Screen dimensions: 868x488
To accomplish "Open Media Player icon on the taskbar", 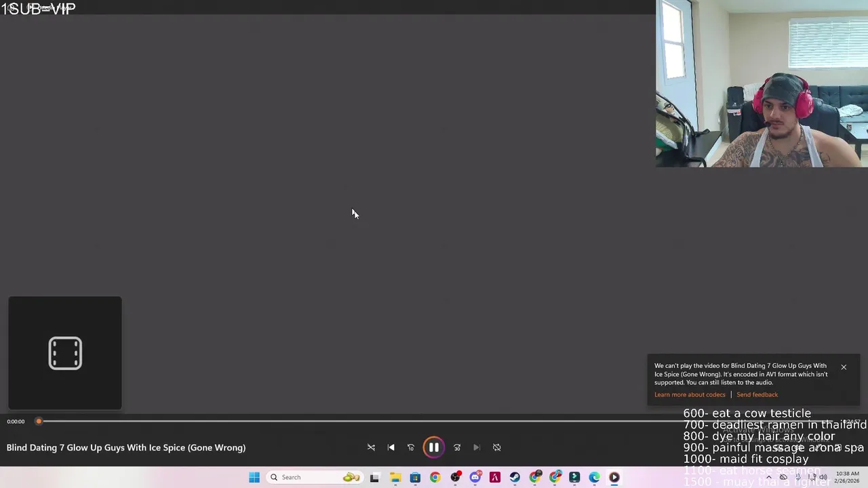I will pos(614,477).
